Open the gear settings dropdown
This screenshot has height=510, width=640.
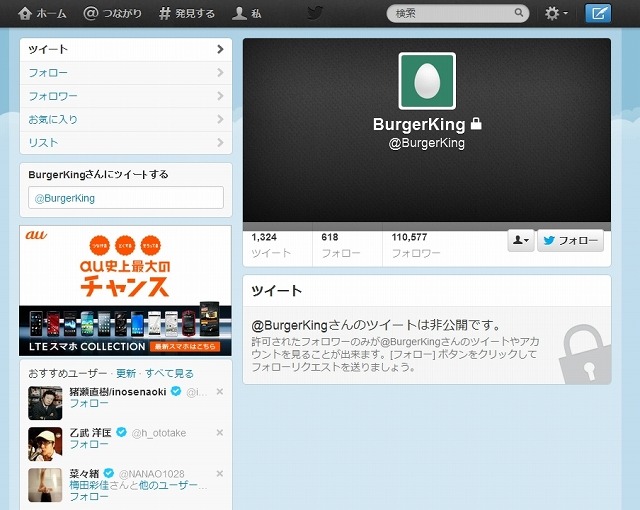(556, 13)
